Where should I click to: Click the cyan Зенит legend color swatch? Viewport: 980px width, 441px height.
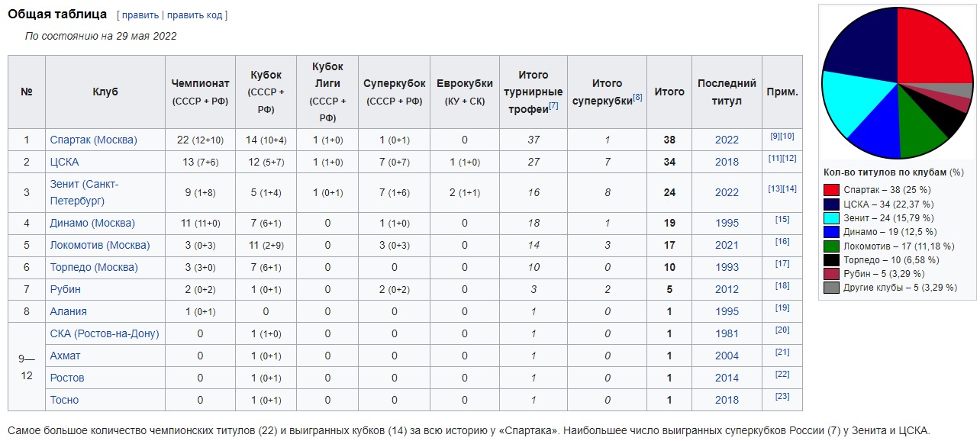pos(831,218)
